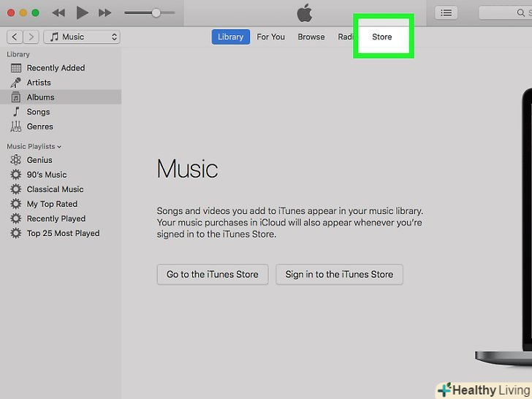The width and height of the screenshot is (532, 399).
Task: Open the Classical Music playlist
Action: coord(61,189)
